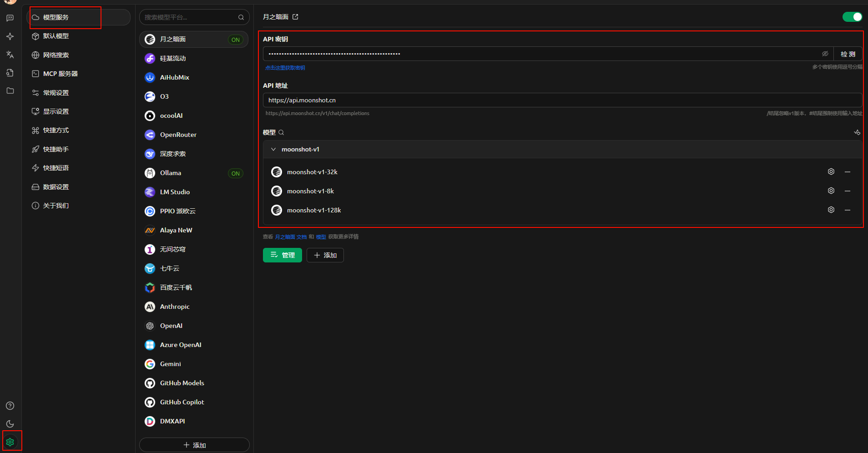Image resolution: width=868 pixels, height=453 pixels.
Task: Open 月之暗面 official site external link icon
Action: pyautogui.click(x=295, y=17)
